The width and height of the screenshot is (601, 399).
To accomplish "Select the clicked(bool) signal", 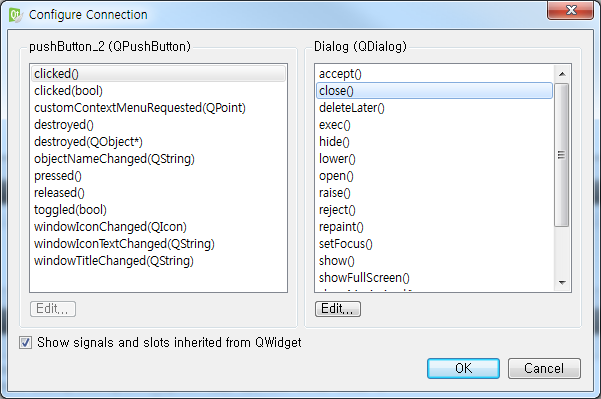I will tap(69, 91).
